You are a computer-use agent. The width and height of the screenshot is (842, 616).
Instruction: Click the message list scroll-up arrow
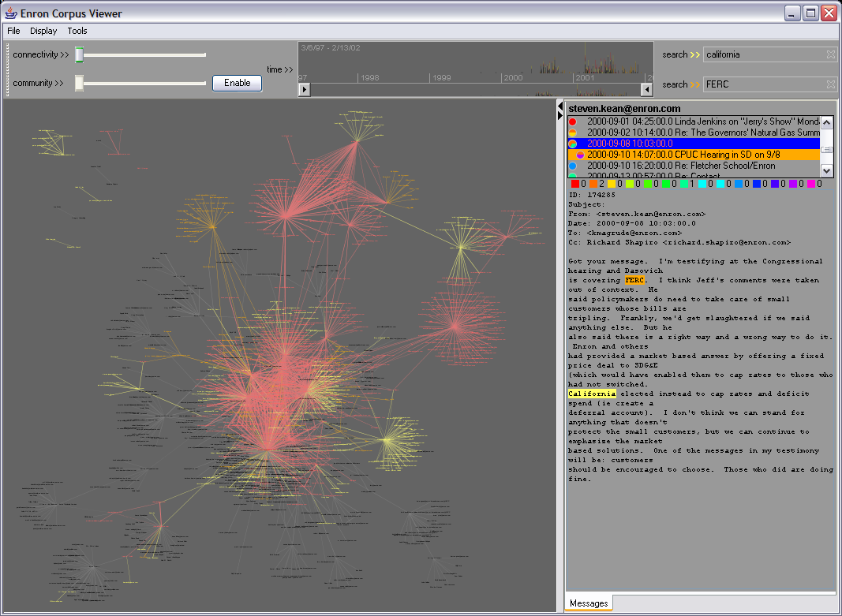827,123
